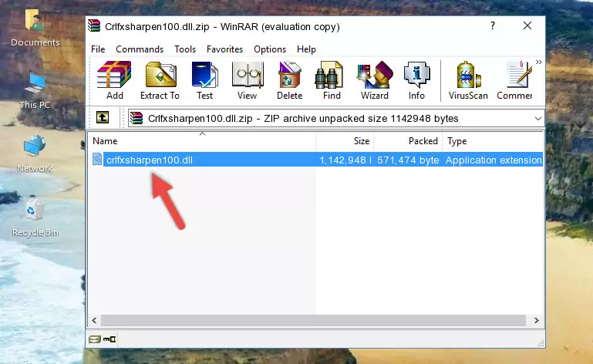
Task: Click the archive path field
Action: (x=336, y=119)
